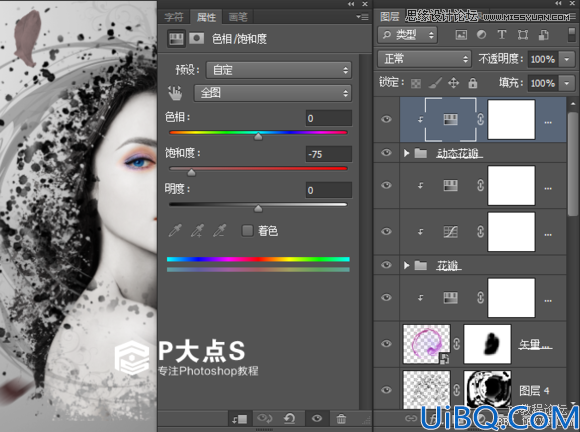The width and height of the screenshot is (580, 432).
Task: Open the 不透明度 slider arrow
Action: point(567,59)
